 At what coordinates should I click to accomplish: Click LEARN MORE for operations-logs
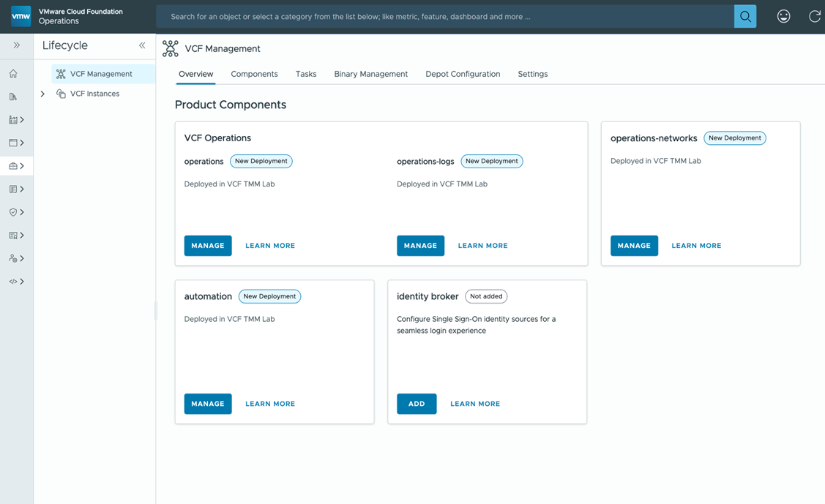coord(482,246)
